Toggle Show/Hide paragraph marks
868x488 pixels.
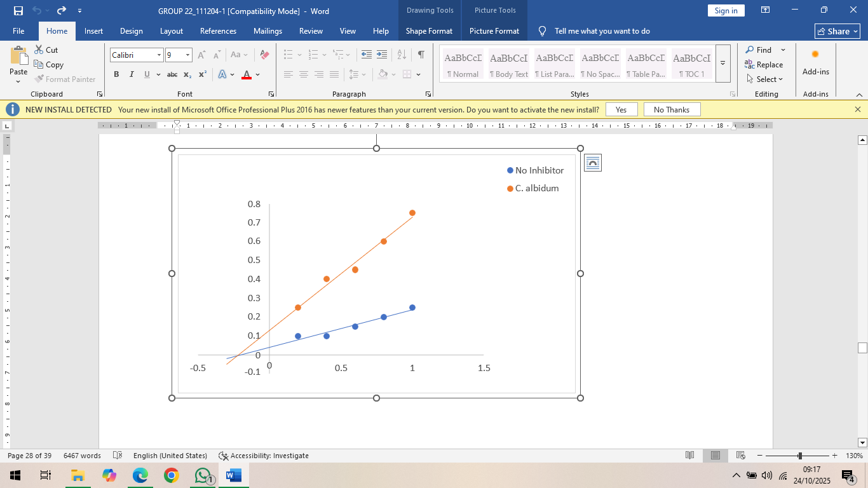pos(421,55)
